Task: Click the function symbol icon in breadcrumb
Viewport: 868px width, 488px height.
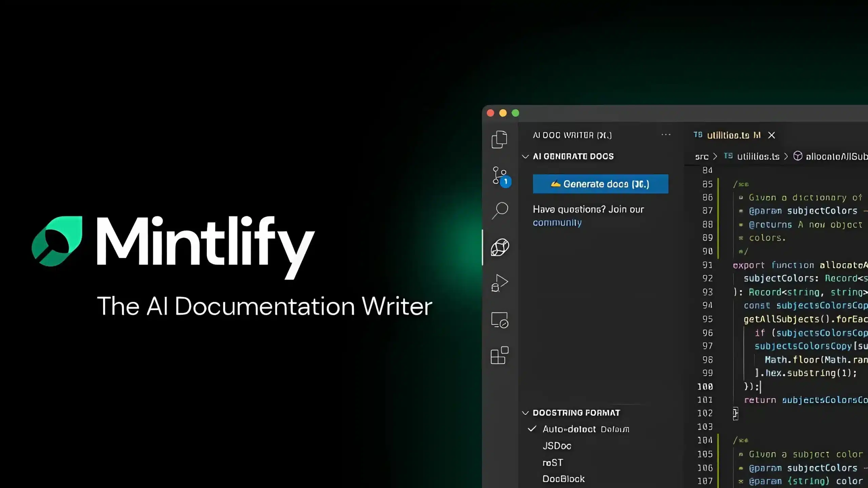Action: pyautogui.click(x=797, y=156)
